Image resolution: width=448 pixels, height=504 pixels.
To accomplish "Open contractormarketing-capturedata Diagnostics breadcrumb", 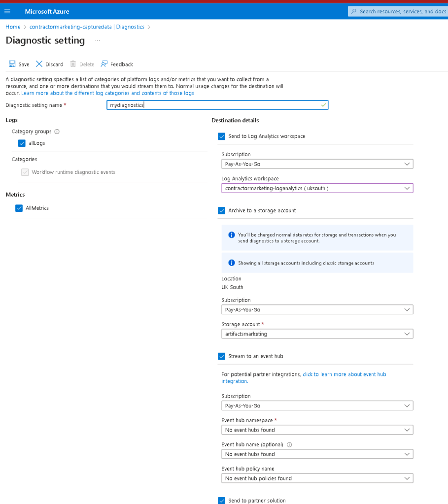I will [87, 27].
